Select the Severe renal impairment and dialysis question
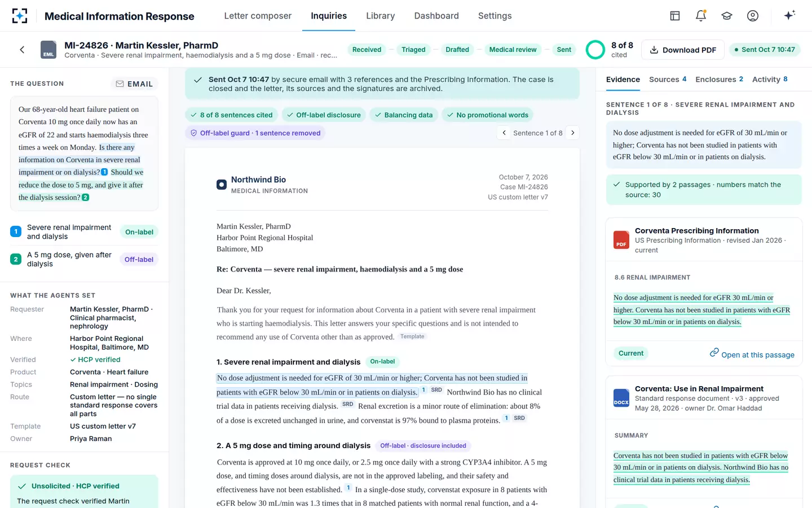Viewport: 812px width, 508px height. (85, 232)
